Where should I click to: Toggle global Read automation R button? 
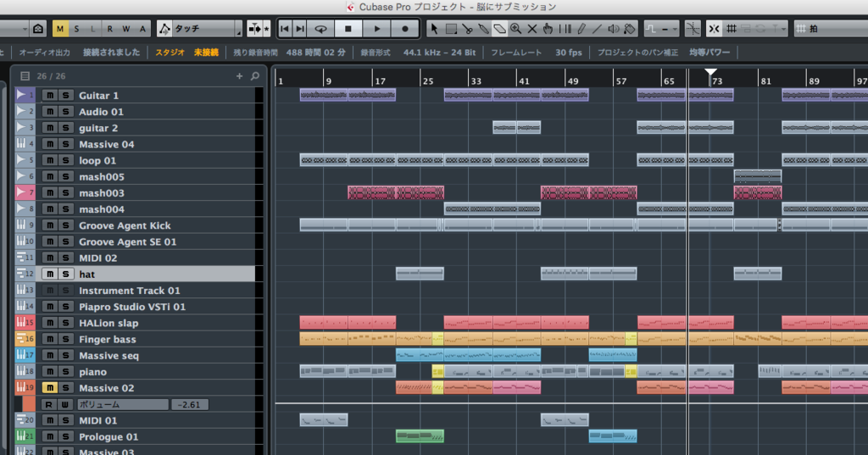[x=109, y=29]
